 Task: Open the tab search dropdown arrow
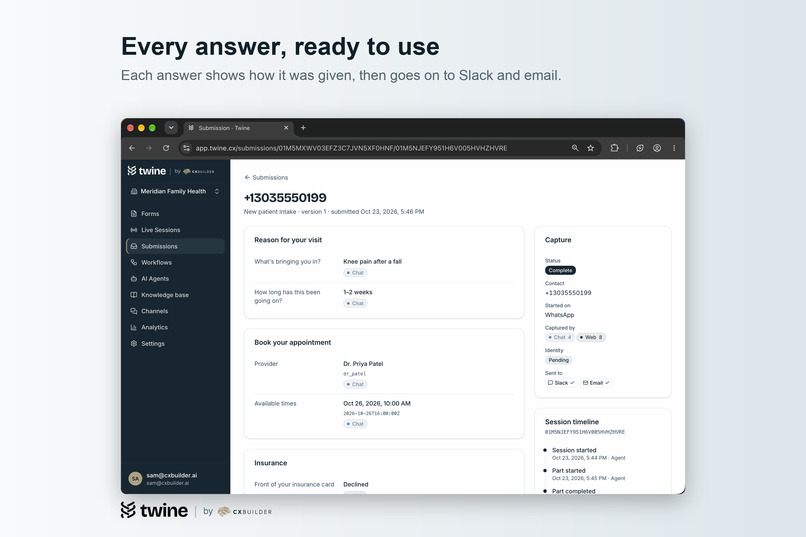point(171,127)
